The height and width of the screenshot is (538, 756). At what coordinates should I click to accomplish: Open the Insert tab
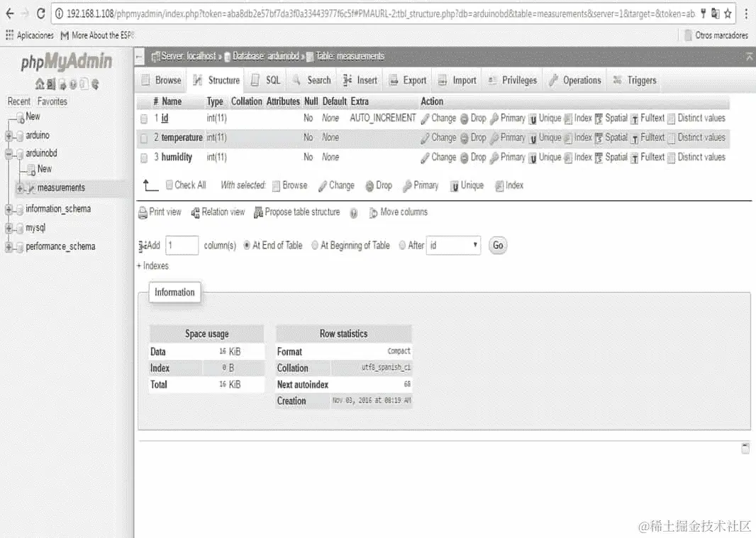360,81
